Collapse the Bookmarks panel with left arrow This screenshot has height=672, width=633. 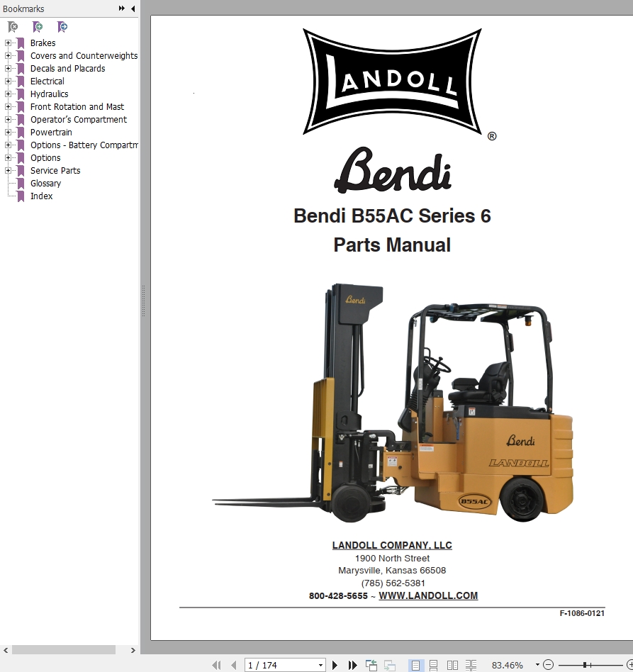(133, 8)
